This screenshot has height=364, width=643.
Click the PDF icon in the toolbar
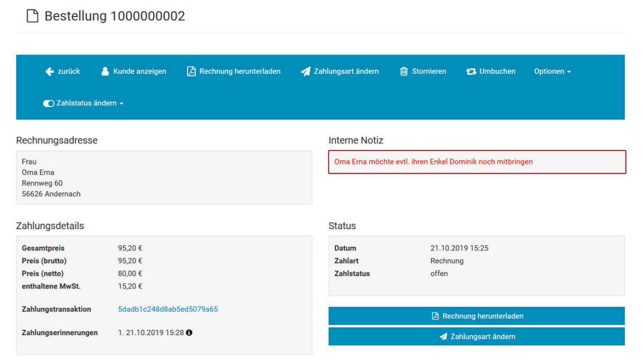click(191, 71)
